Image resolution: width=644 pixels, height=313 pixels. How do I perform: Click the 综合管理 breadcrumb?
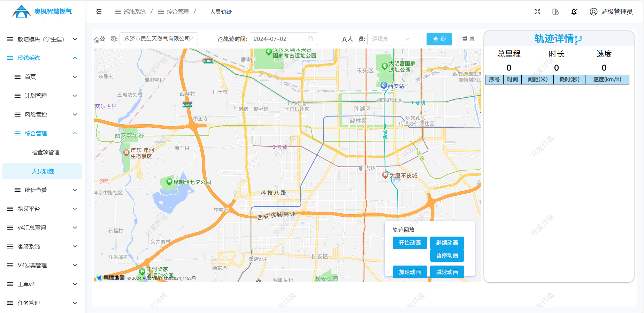[178, 12]
